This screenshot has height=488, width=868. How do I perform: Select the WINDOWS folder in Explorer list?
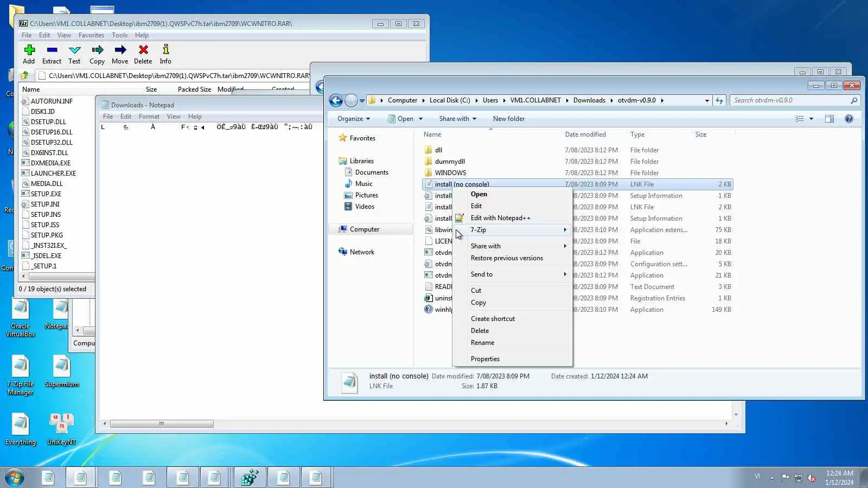pyautogui.click(x=450, y=173)
